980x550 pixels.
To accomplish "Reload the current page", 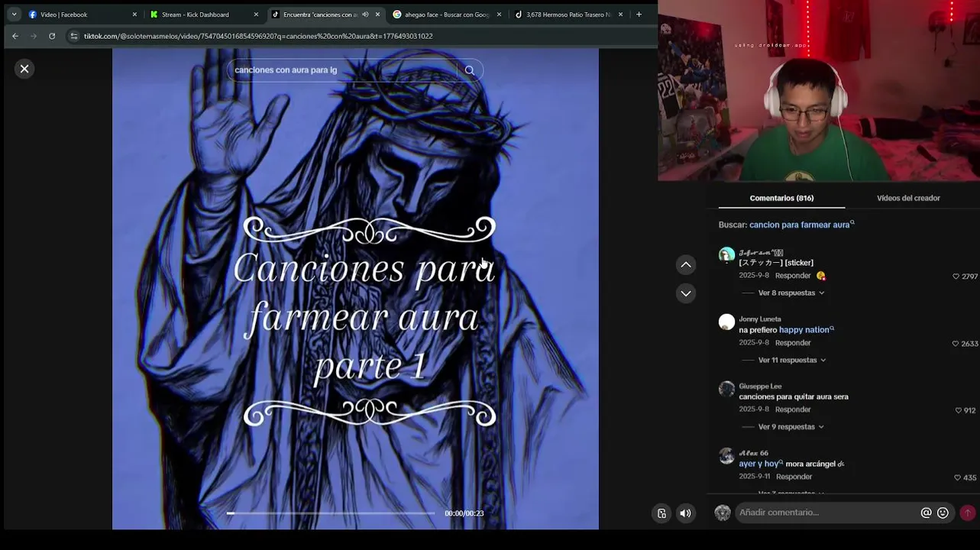I will pos(52,36).
